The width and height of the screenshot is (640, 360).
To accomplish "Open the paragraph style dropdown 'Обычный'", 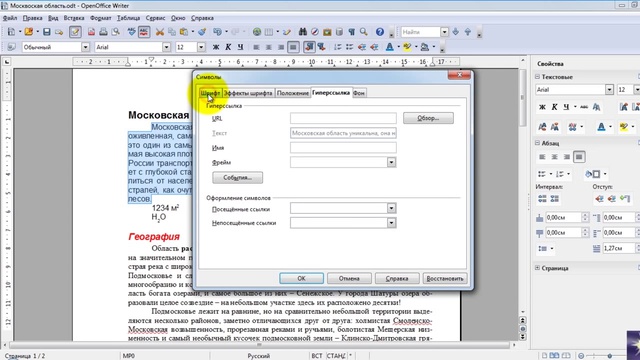I will coord(85,47).
